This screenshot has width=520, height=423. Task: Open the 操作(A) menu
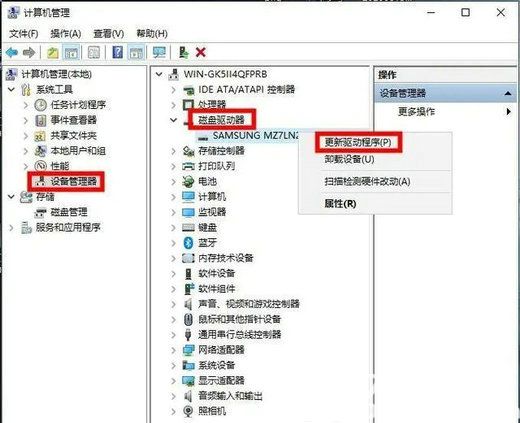[66, 34]
